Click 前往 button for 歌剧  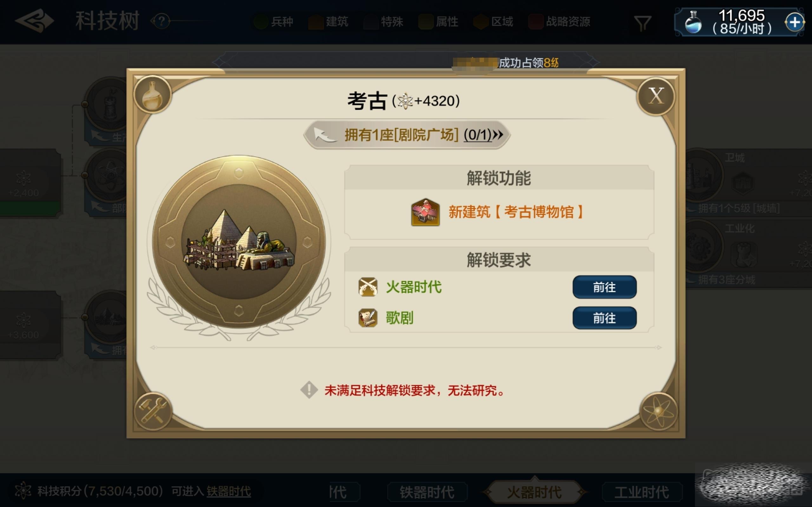click(x=604, y=318)
